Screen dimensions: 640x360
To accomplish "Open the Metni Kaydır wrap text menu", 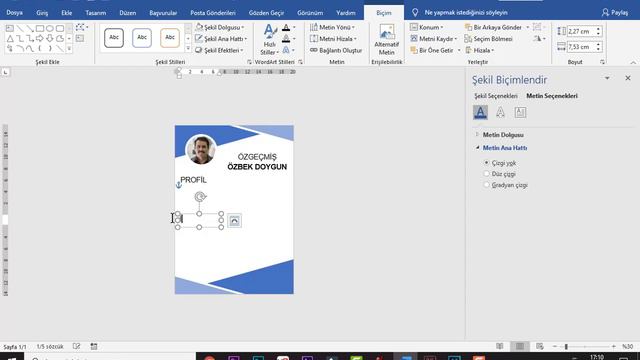I will pos(433,39).
